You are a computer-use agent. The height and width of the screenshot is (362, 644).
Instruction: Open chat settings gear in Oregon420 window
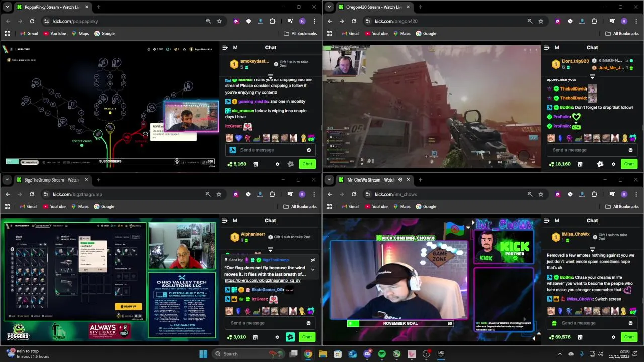click(613, 164)
